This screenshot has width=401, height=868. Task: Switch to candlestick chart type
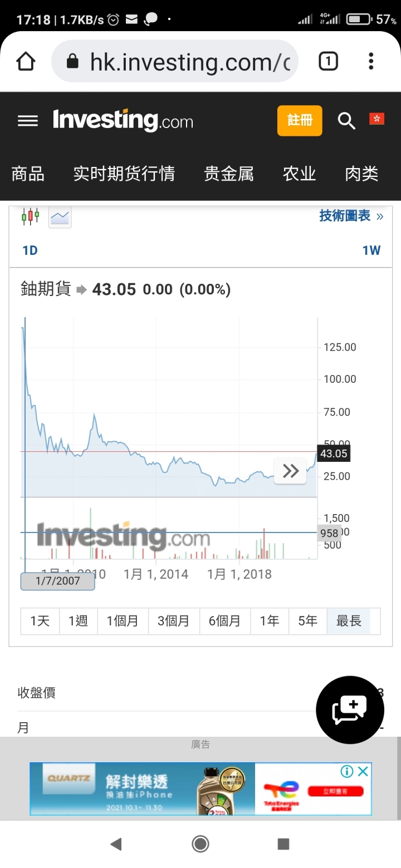tap(31, 216)
